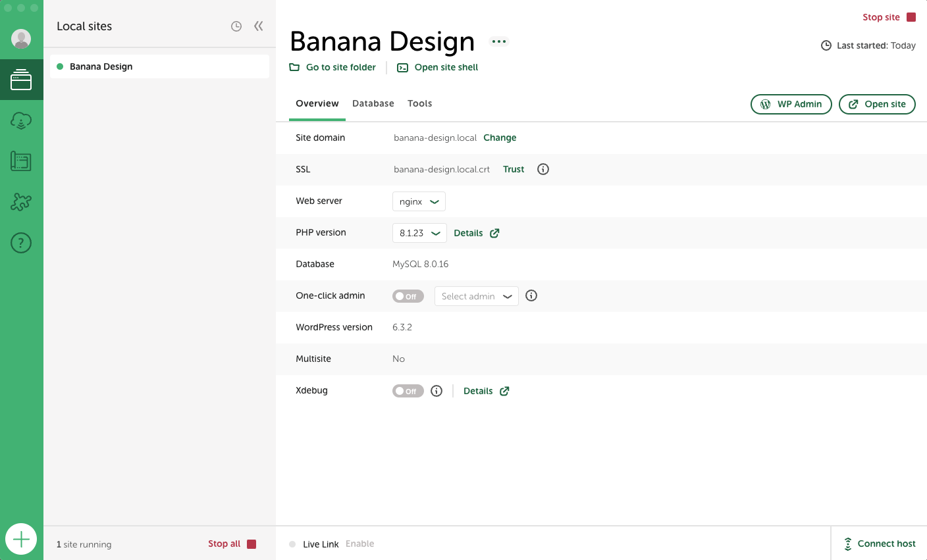Viewport: 927px width, 560px height.
Task: Click the Local sites heading
Action: (x=84, y=26)
